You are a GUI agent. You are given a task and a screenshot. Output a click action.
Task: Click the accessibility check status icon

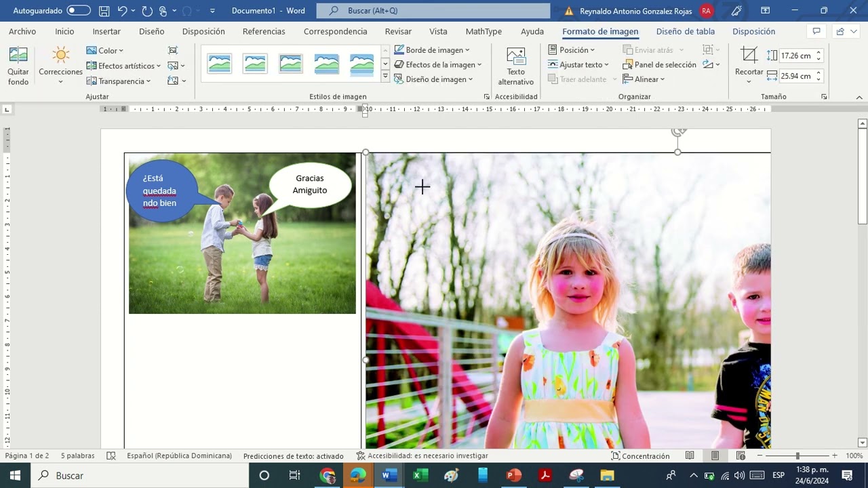click(361, 456)
